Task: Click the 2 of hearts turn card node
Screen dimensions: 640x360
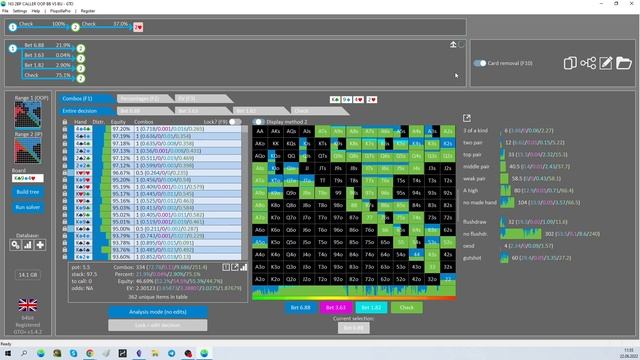Action: [138, 27]
